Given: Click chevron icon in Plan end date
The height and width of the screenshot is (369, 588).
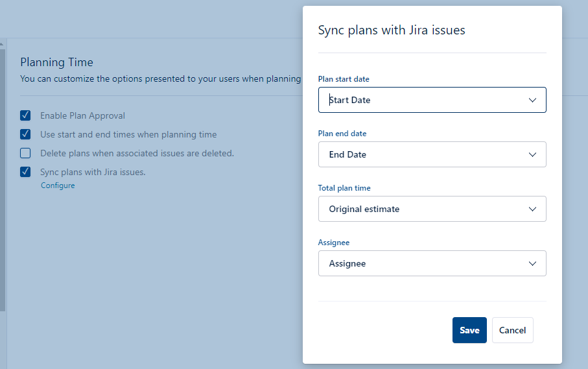Looking at the screenshot, I should (532, 154).
